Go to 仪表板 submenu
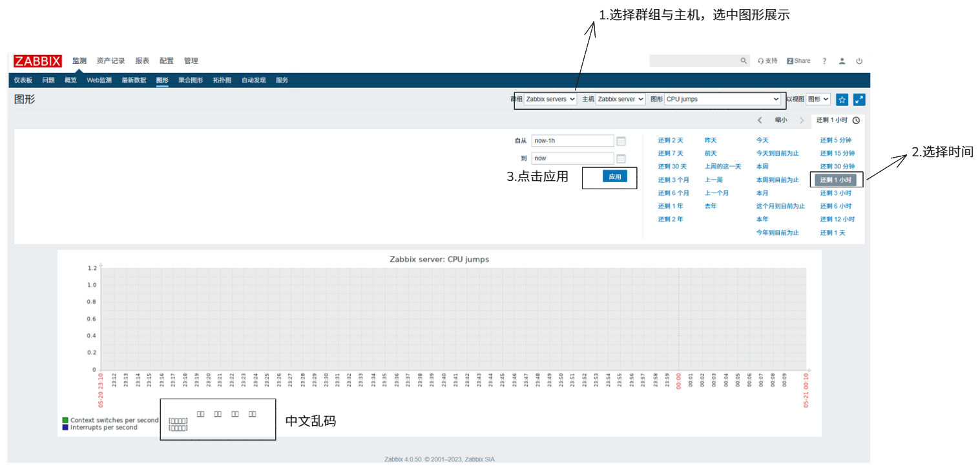The height and width of the screenshot is (469, 980). (x=23, y=80)
